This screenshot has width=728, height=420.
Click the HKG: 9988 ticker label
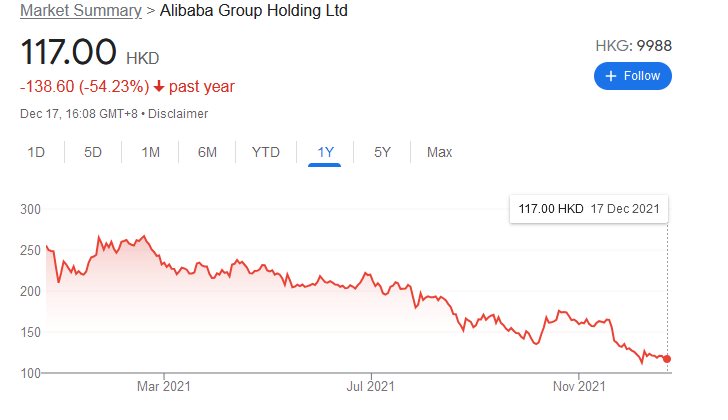point(632,46)
